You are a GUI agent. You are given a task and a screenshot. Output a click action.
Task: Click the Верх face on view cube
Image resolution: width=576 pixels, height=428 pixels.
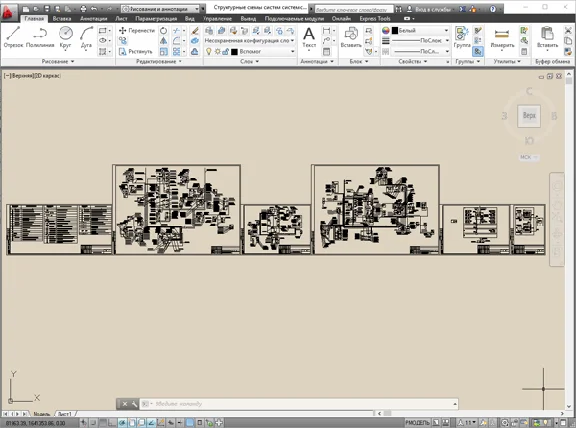coord(529,116)
